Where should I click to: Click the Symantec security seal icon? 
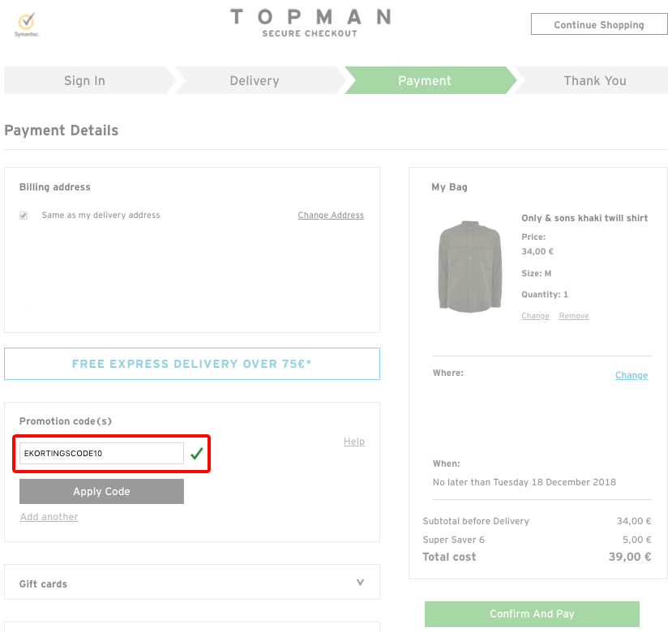pyautogui.click(x=27, y=25)
